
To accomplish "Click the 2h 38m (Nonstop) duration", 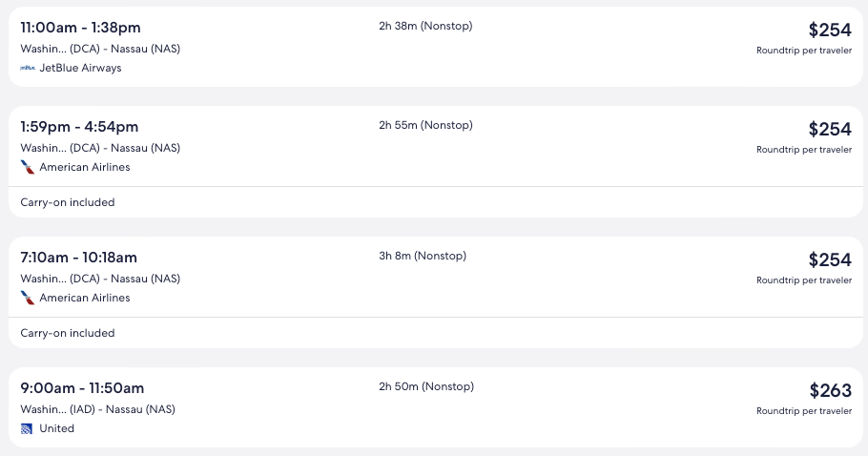I will click(x=425, y=26).
